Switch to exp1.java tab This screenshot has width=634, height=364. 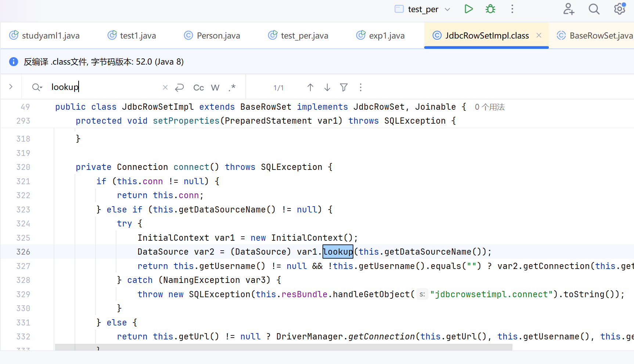[x=381, y=36]
